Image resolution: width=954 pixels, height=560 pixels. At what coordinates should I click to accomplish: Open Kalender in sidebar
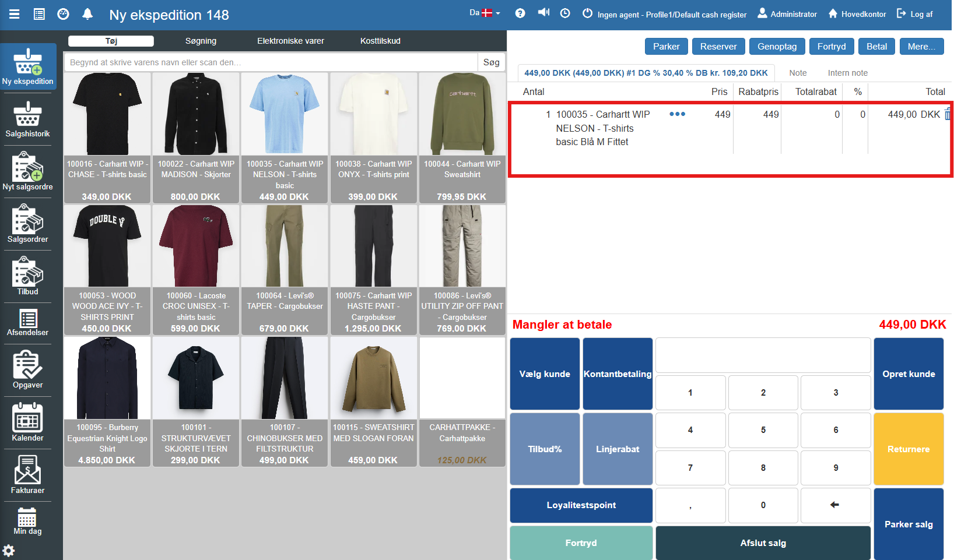pos(28,422)
